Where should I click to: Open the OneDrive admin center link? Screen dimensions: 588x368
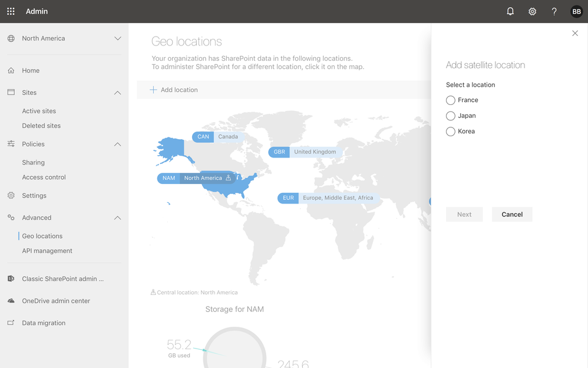tap(56, 301)
